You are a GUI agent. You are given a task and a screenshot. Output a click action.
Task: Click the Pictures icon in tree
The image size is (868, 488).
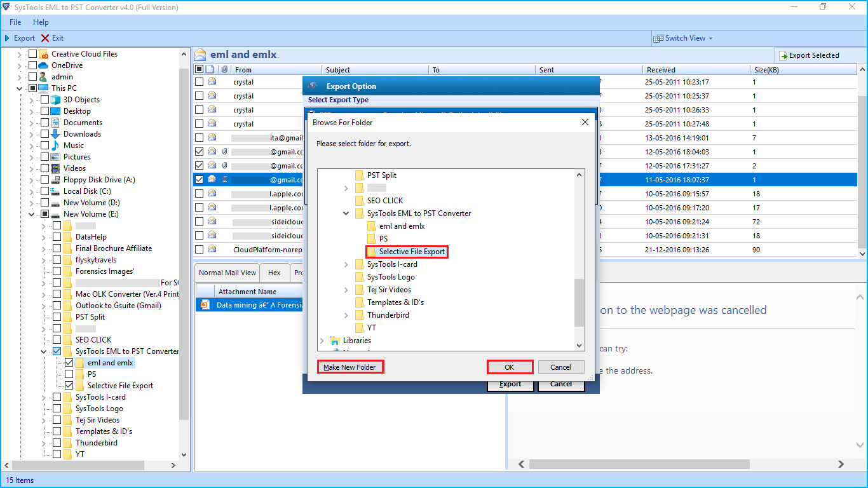pyautogui.click(x=56, y=157)
